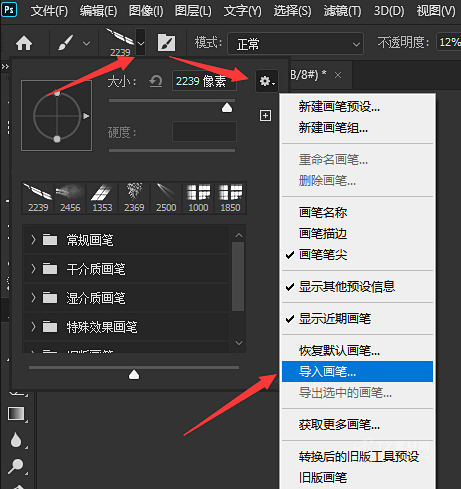
Task: Click the Home icon in options bar
Action: tap(24, 44)
